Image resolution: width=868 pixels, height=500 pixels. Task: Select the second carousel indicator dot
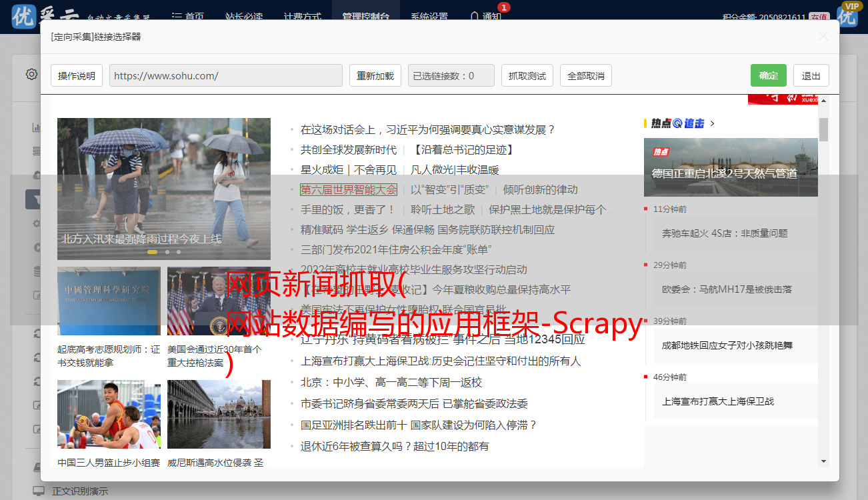click(167, 252)
